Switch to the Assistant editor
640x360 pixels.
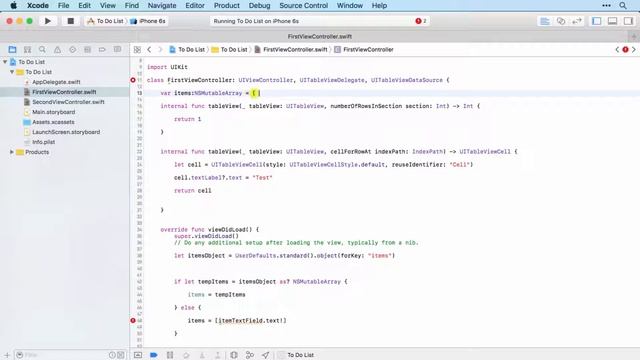(561, 21)
